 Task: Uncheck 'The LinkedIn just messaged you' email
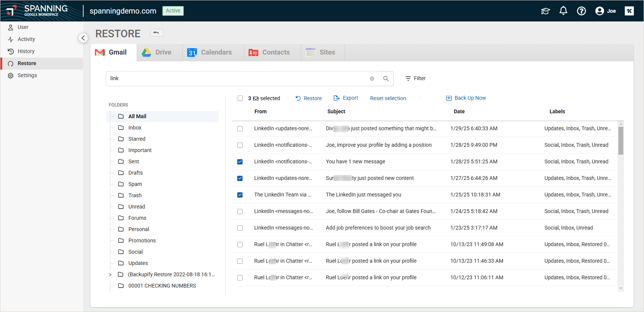tap(240, 195)
